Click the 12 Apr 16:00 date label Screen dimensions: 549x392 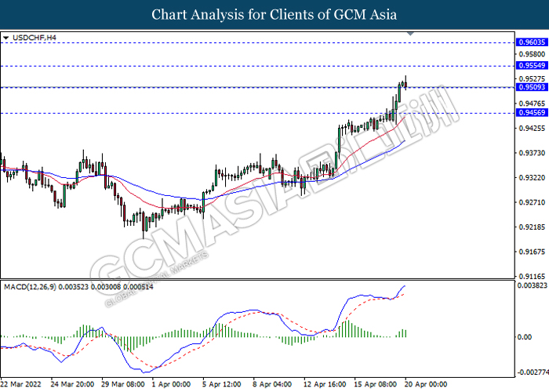point(325,384)
